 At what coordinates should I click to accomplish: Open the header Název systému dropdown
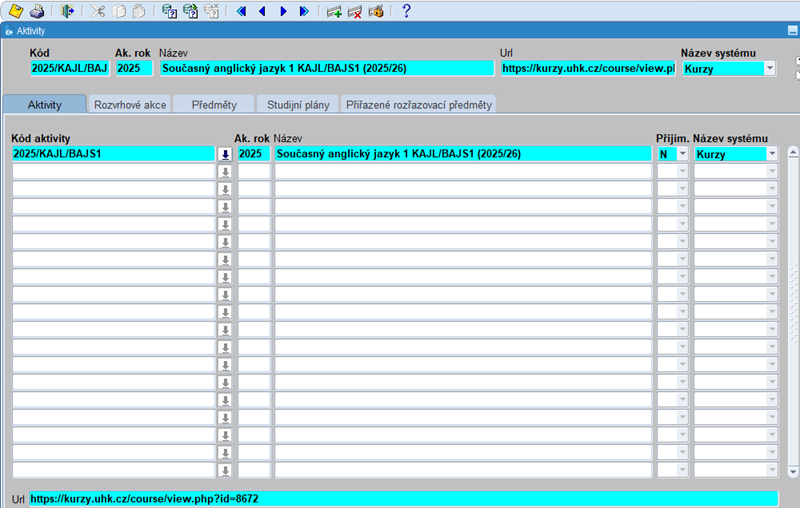pos(769,69)
